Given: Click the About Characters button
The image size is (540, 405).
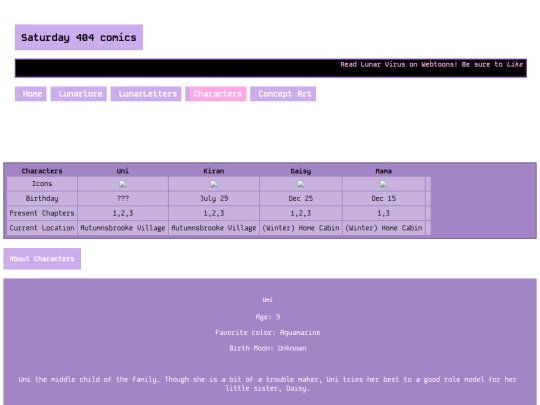Looking at the screenshot, I should (x=42, y=259).
